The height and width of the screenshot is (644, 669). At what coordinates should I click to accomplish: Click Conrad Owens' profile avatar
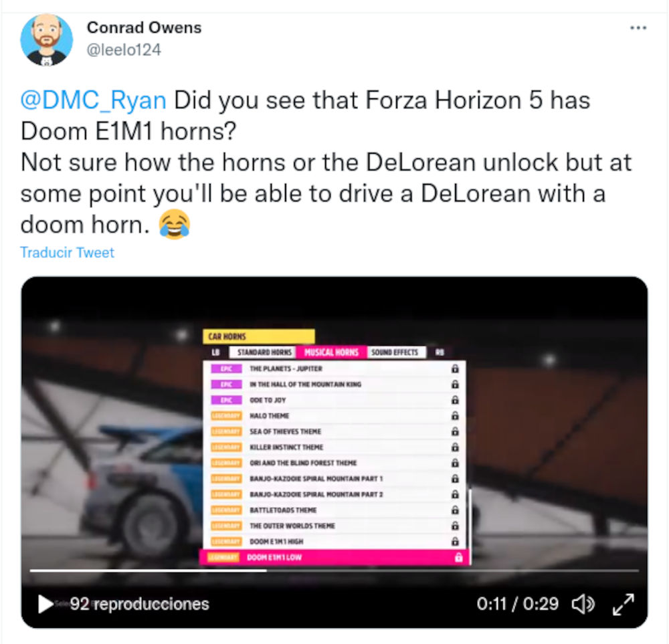(x=47, y=40)
